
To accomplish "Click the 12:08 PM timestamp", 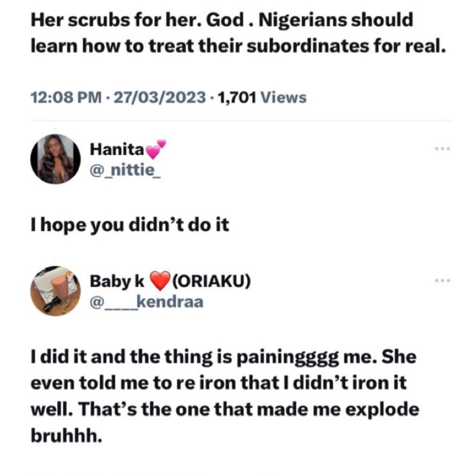I will (x=65, y=98).
